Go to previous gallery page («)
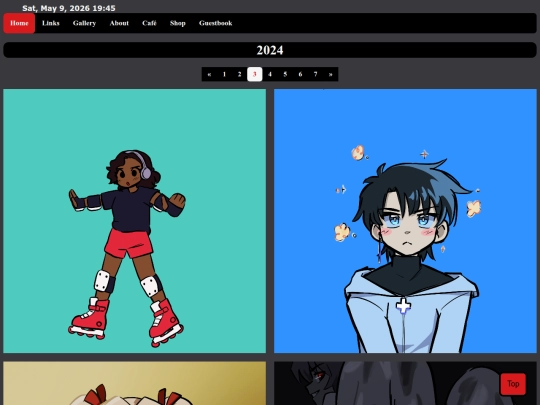 [x=209, y=74]
